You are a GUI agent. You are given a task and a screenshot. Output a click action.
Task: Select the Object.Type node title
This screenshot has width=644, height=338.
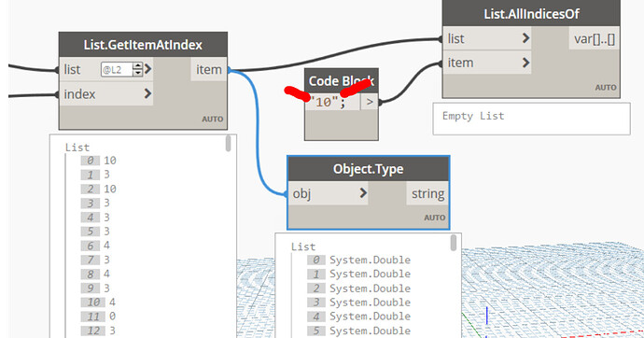tap(369, 169)
